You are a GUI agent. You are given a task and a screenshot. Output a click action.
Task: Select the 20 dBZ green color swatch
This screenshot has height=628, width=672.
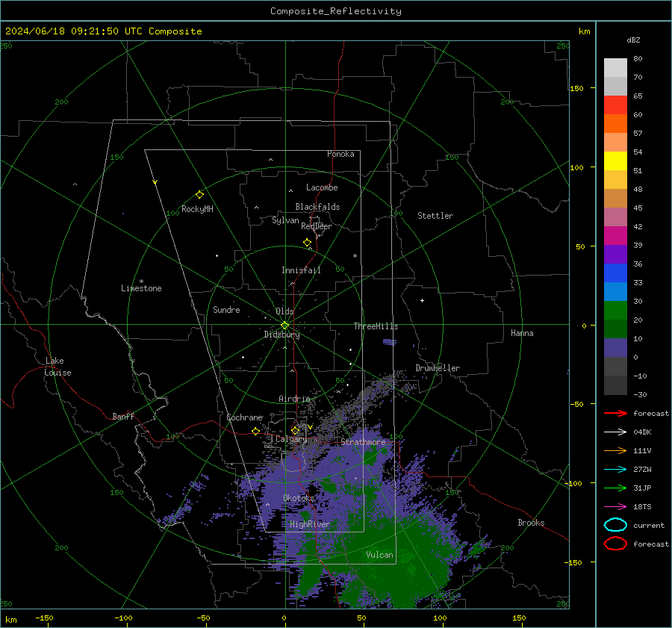point(615,329)
